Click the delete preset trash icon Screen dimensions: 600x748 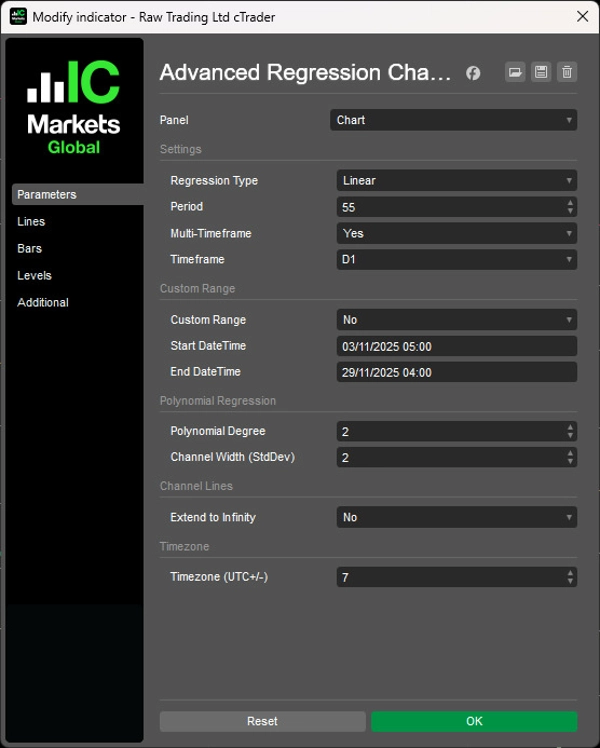coord(567,73)
